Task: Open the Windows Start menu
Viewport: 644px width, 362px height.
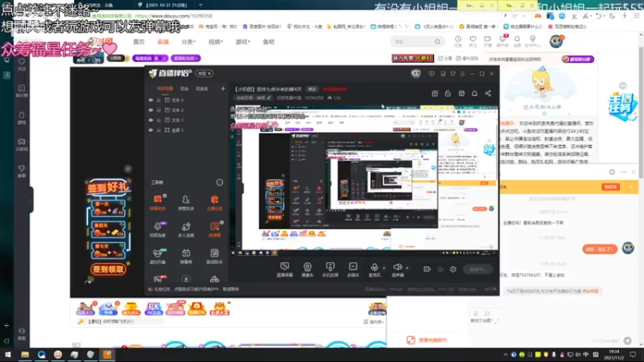Action: tap(7, 355)
